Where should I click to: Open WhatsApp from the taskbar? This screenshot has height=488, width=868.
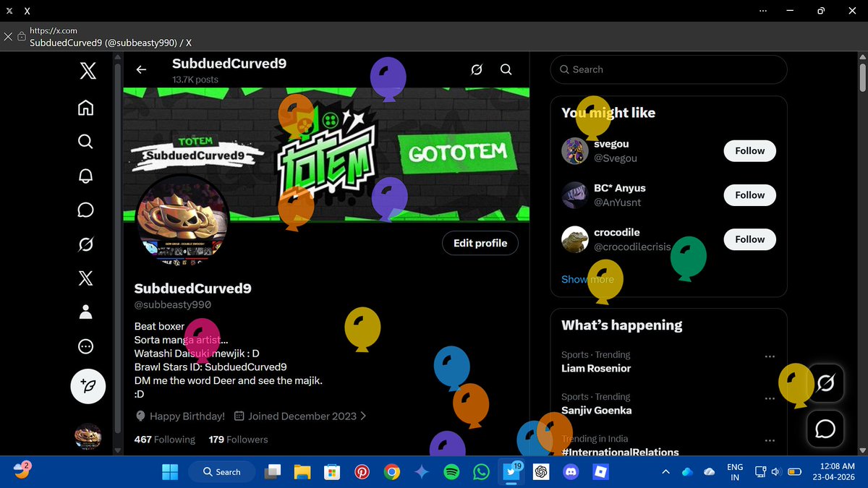pos(481,472)
